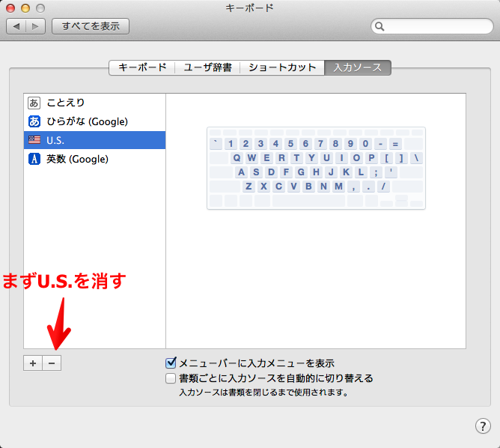The width and height of the screenshot is (500, 448).
Task: Click the Kotoeri あ icon
Action: (34, 103)
